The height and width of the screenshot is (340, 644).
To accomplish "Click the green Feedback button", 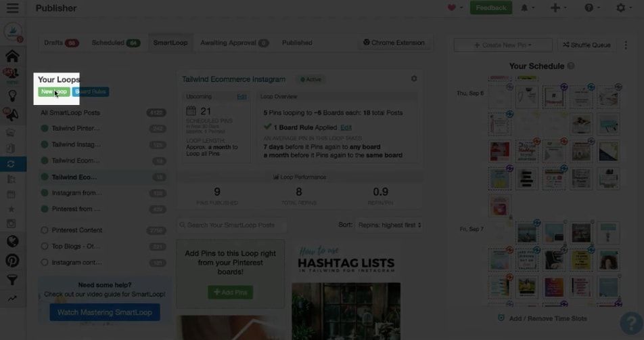I will coord(491,7).
